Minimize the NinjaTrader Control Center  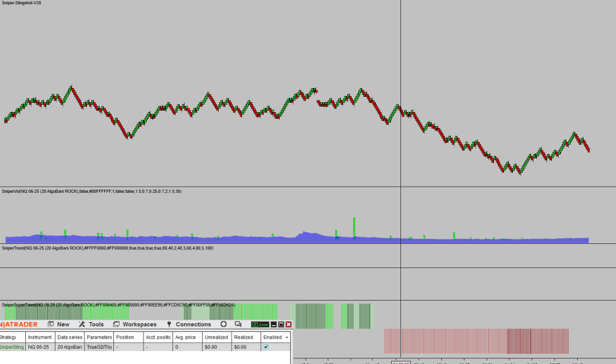coord(274,325)
